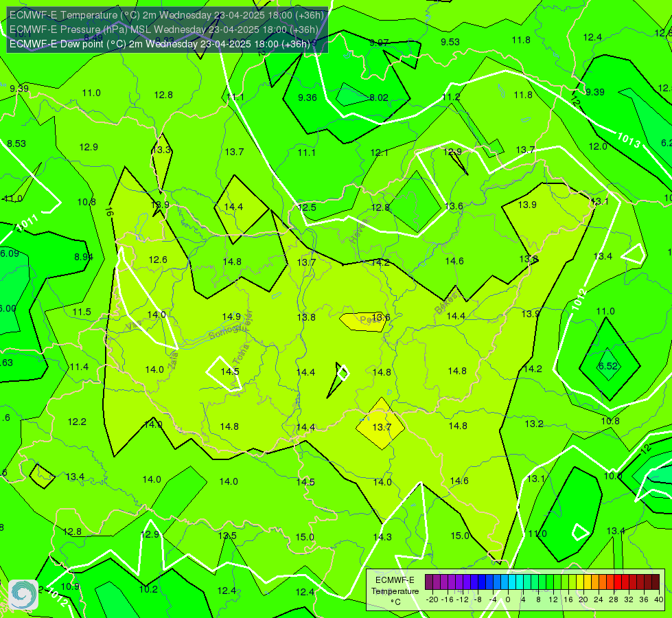Select the ECMWF-E Temperature 2m layer title

pyautogui.click(x=167, y=15)
